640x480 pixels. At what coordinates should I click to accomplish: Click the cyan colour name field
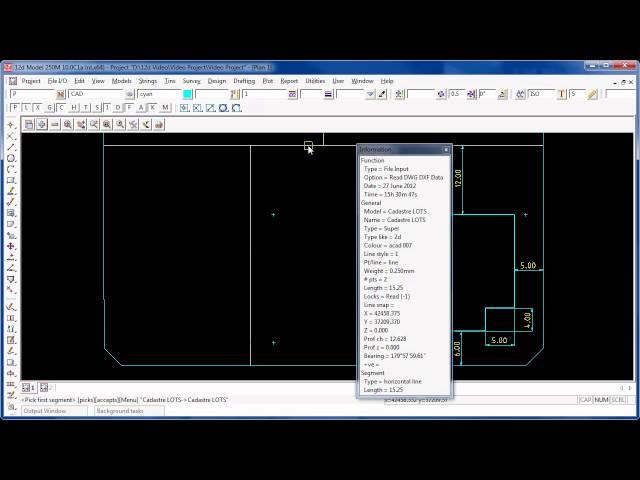159,94
